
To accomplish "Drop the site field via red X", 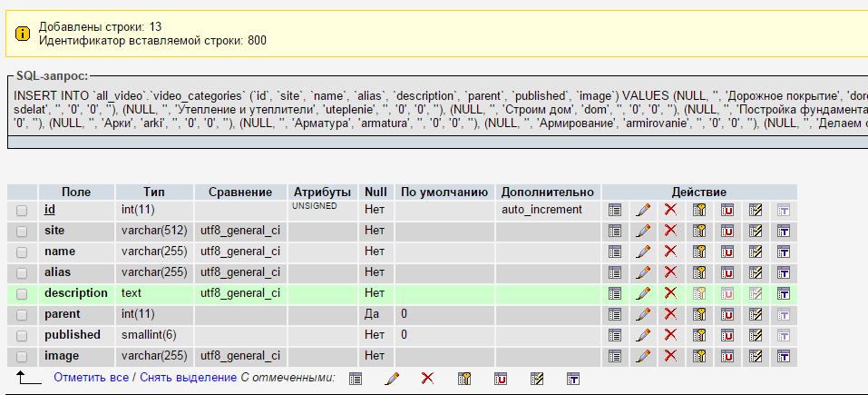I will point(671,231).
